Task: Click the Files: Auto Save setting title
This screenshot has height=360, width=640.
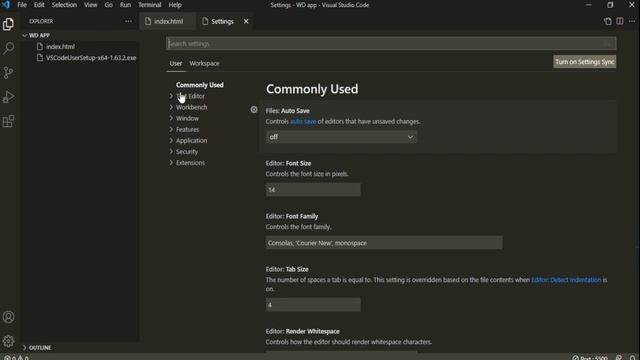Action: pyautogui.click(x=287, y=111)
